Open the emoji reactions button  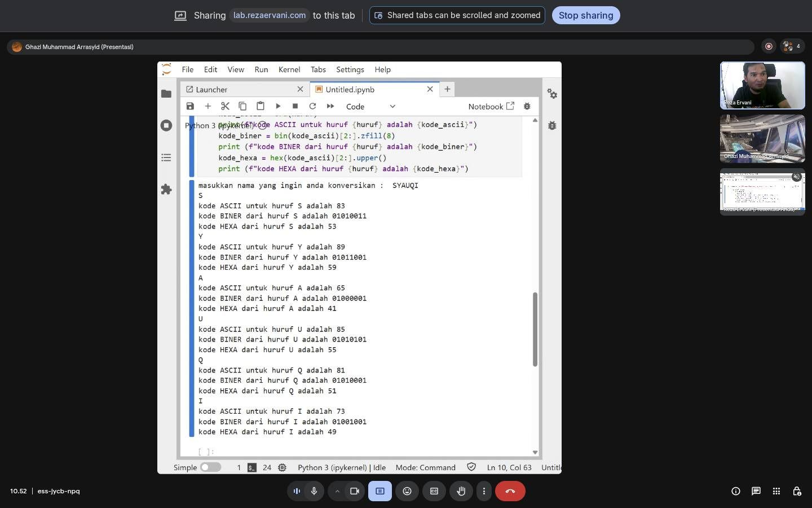[x=407, y=491]
